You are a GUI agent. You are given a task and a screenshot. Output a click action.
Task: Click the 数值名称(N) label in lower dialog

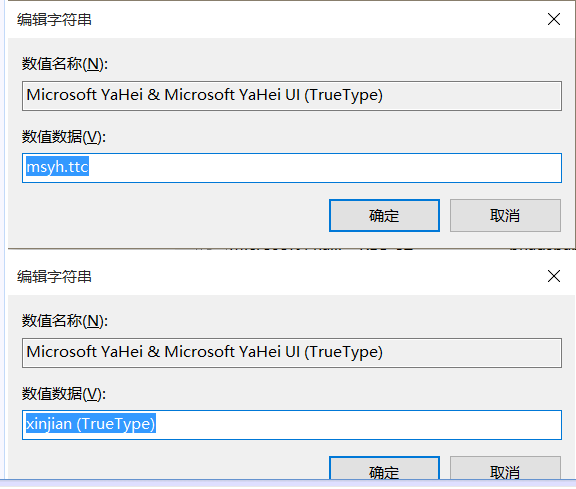[65, 321]
